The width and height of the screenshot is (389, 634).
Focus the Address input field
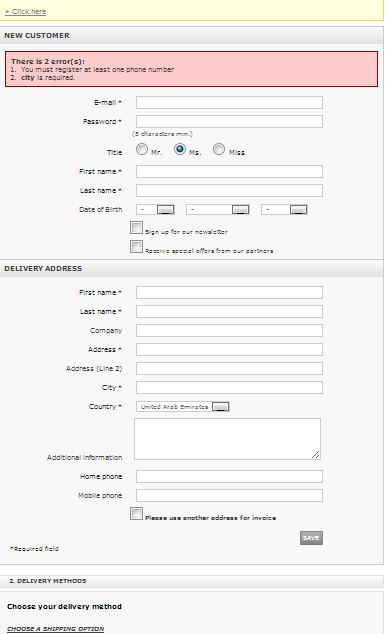[229, 349]
